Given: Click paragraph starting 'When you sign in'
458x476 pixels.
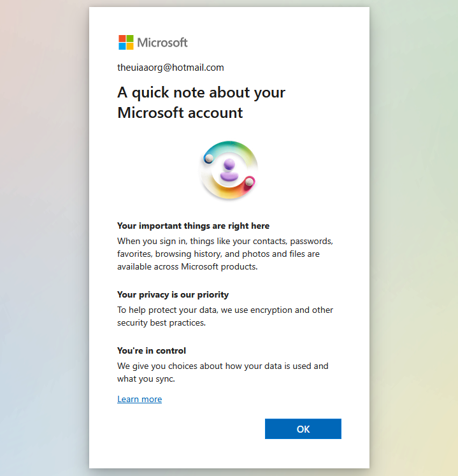Looking at the screenshot, I should point(225,254).
